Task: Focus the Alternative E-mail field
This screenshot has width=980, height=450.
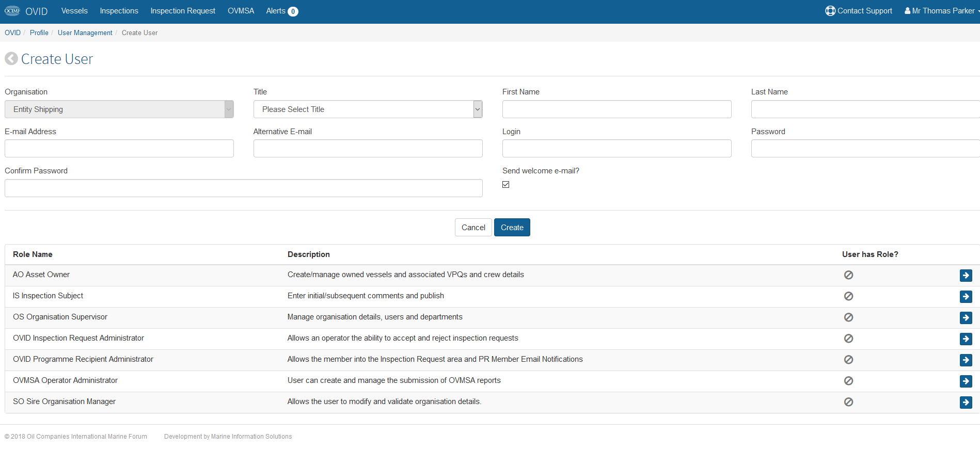Action: tap(368, 149)
